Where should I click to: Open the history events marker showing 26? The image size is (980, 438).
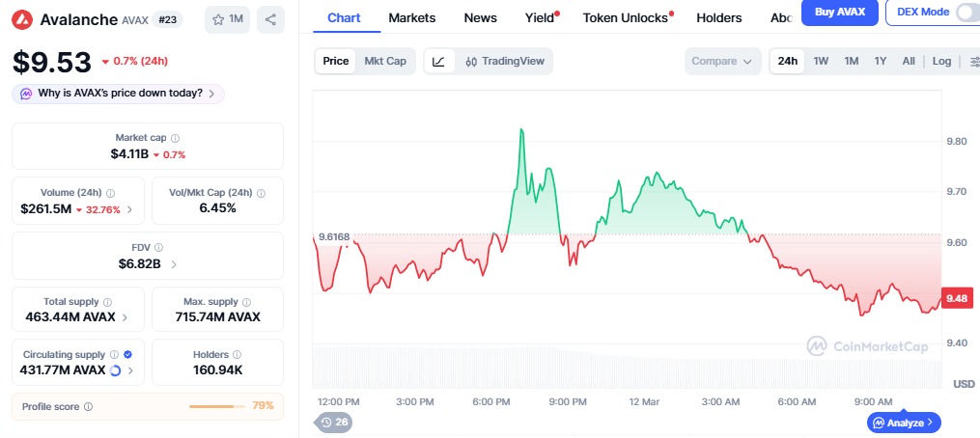pos(334,422)
